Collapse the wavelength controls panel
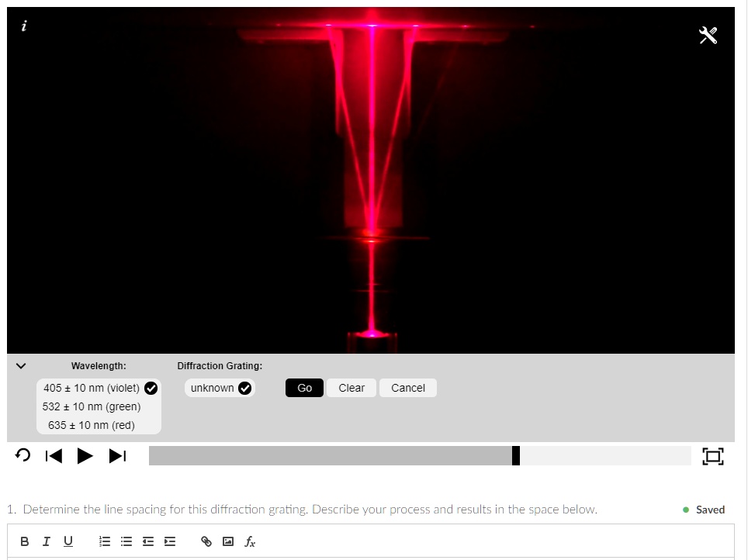 [x=21, y=365]
